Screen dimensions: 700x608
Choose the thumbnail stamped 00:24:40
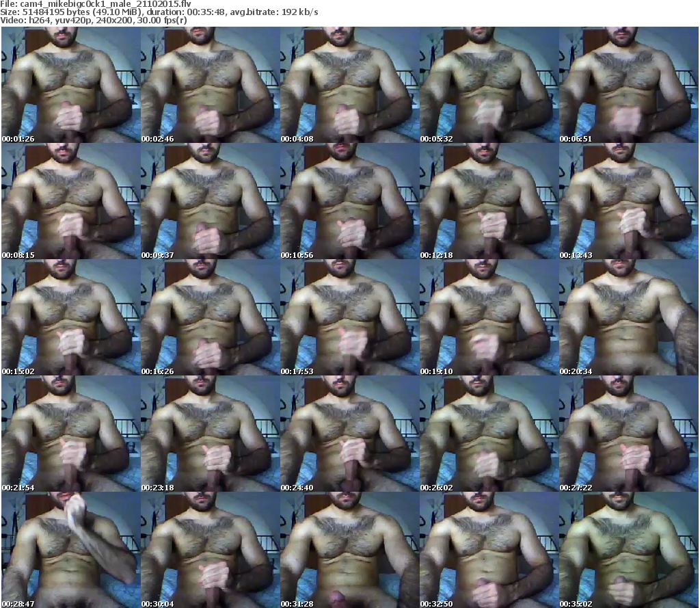click(349, 434)
